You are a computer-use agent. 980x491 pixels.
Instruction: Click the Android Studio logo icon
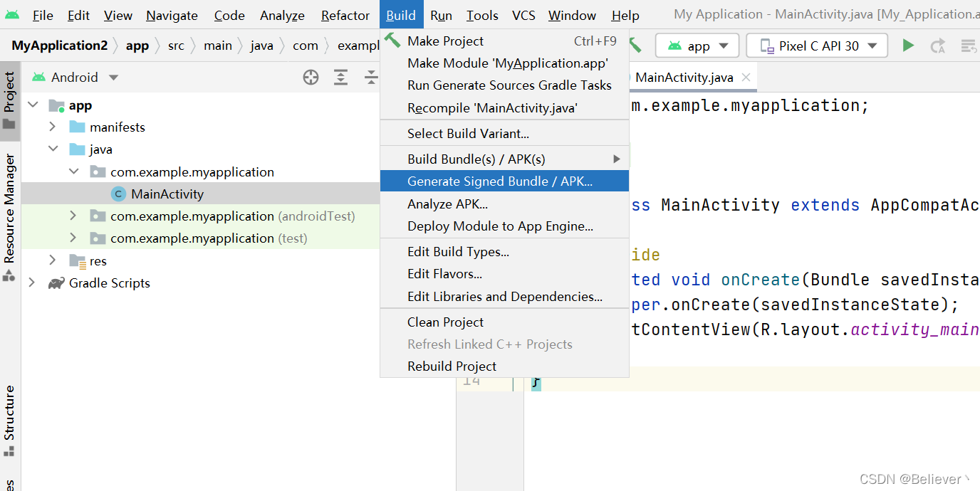12,15
